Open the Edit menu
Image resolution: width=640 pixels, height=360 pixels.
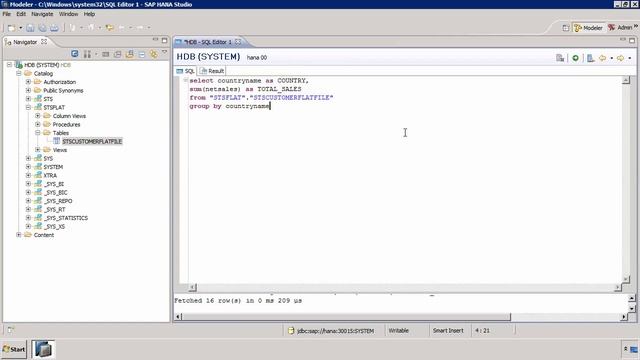click(21, 14)
